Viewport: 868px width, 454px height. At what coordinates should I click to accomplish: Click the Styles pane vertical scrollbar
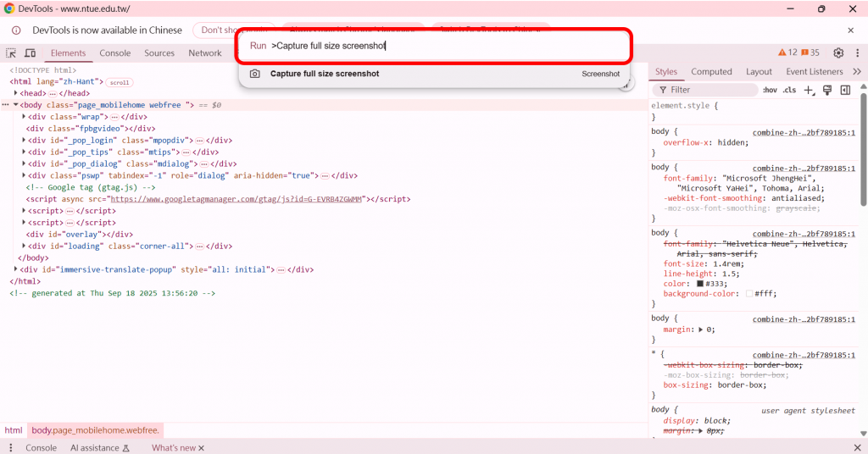coord(864,149)
